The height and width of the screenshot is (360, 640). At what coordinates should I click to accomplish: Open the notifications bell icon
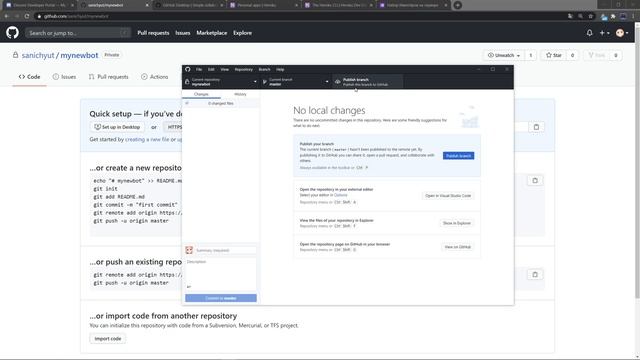point(589,33)
